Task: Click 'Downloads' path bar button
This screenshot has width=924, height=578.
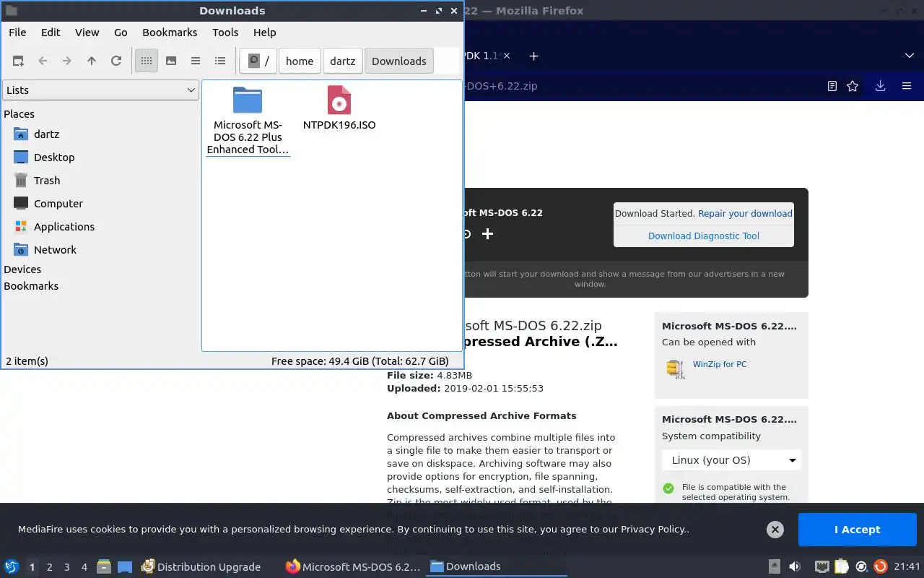Action: pos(399,61)
